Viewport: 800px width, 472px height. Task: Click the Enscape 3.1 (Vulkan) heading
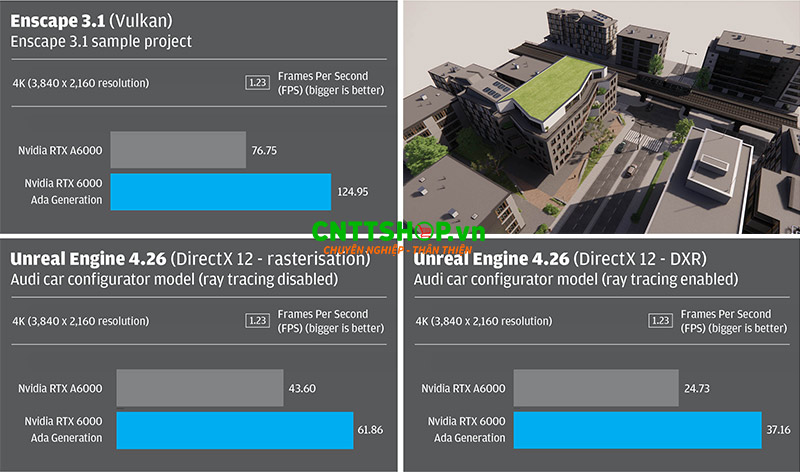point(91,21)
